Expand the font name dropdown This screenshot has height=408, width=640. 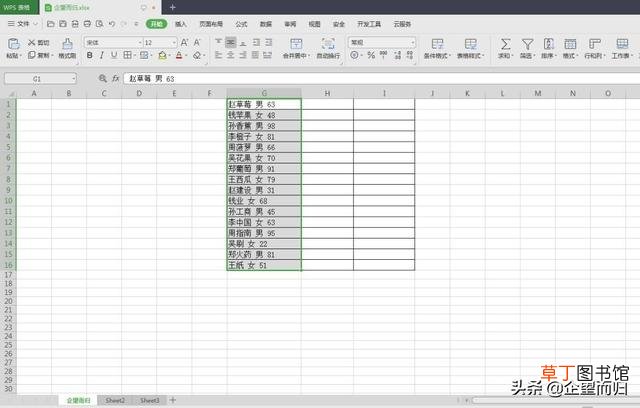(140, 42)
